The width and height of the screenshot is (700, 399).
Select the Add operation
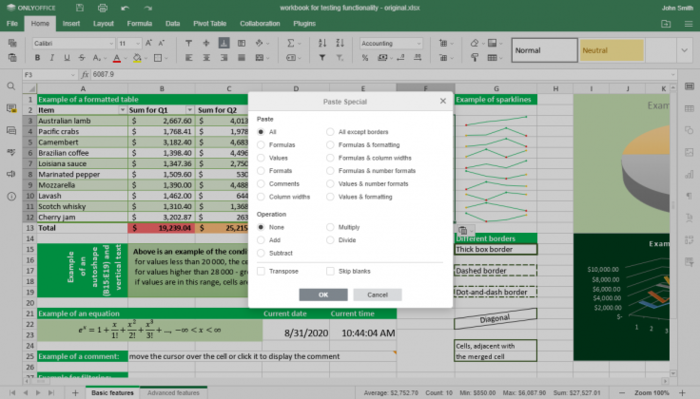point(261,240)
